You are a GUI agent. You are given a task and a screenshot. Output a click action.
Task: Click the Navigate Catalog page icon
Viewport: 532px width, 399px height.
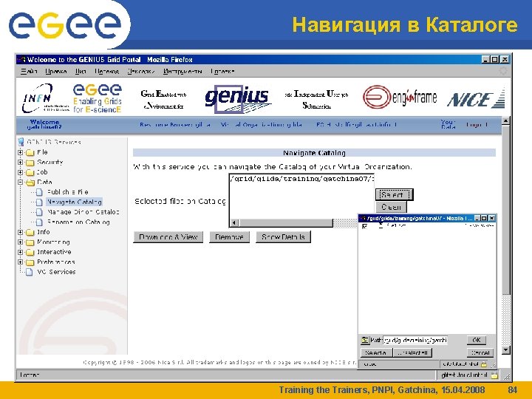coord(39,202)
